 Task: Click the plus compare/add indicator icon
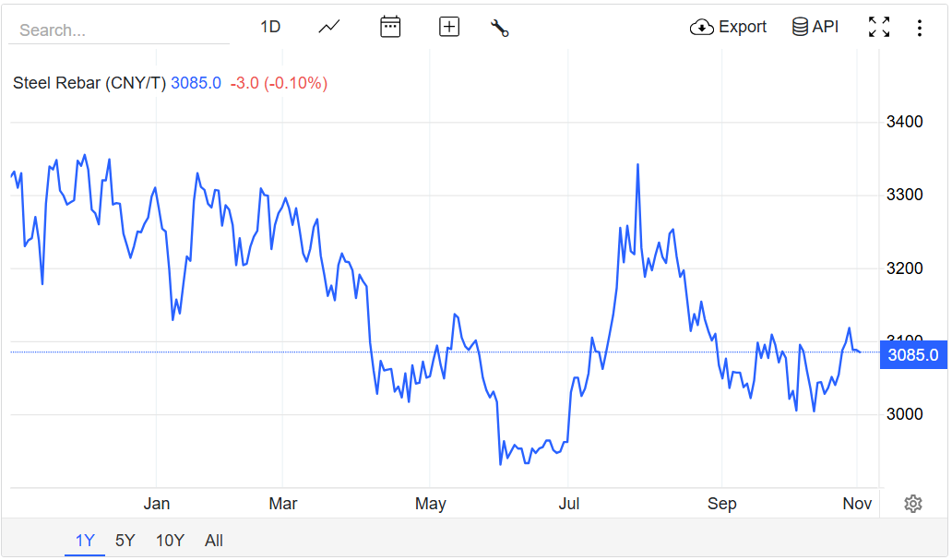click(x=449, y=27)
